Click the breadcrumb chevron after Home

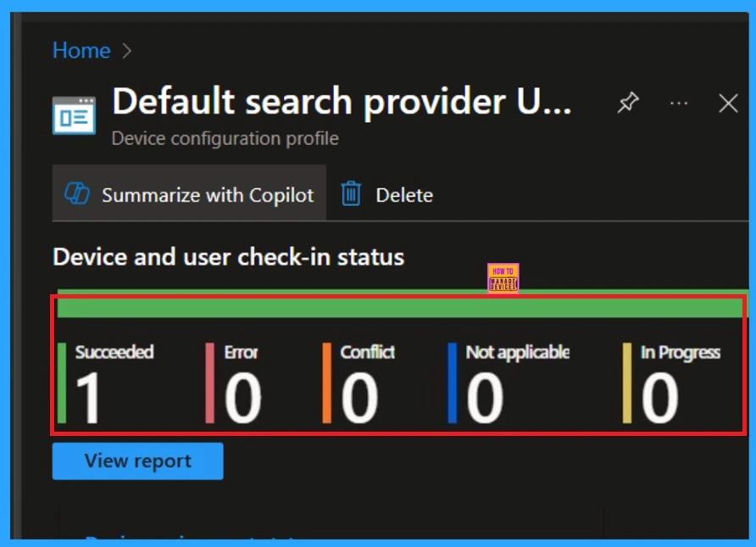[127, 51]
